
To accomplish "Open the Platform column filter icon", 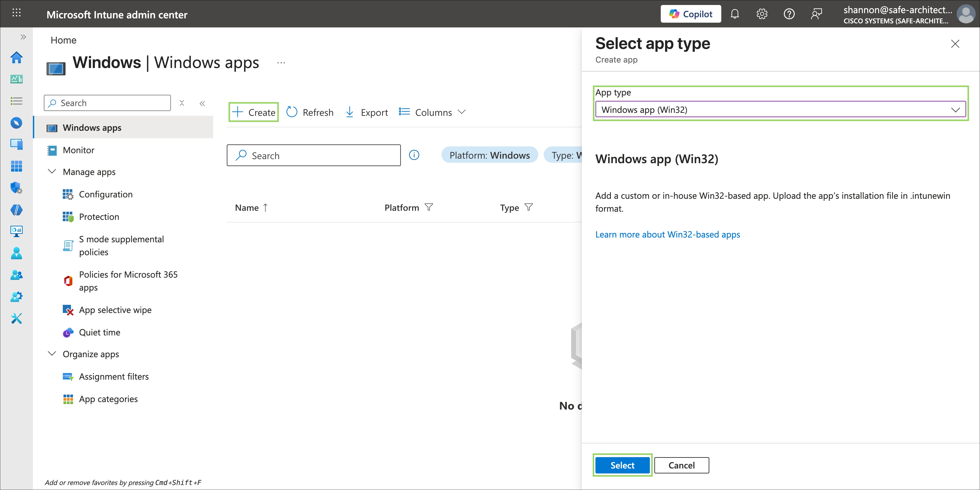I will pos(429,207).
